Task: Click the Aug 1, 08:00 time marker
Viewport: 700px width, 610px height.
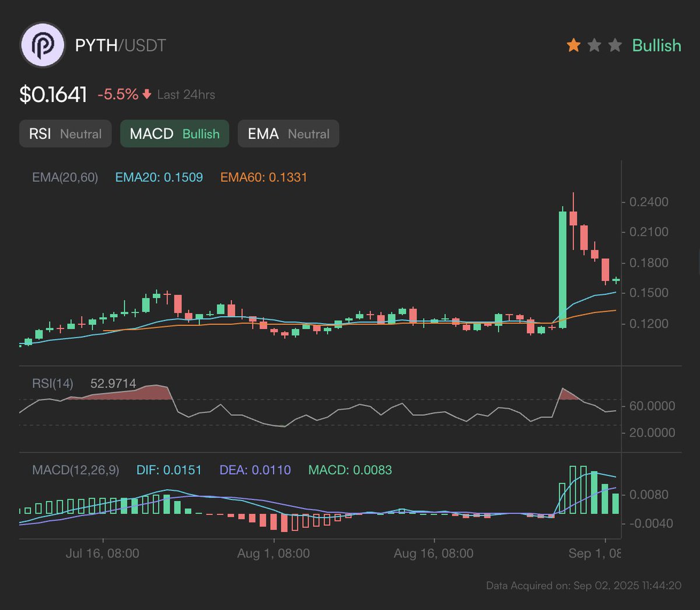Action: click(274, 553)
